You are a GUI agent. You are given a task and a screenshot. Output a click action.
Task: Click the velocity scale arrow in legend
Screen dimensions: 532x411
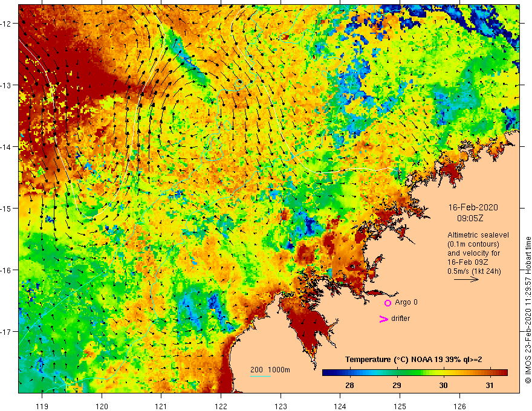point(466,279)
